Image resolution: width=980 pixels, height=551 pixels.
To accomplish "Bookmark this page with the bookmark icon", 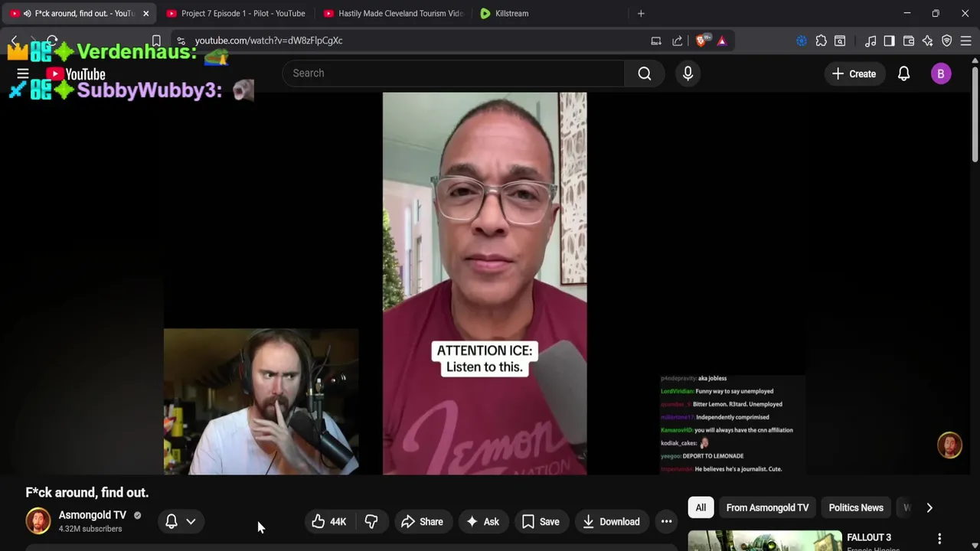I will click(156, 41).
